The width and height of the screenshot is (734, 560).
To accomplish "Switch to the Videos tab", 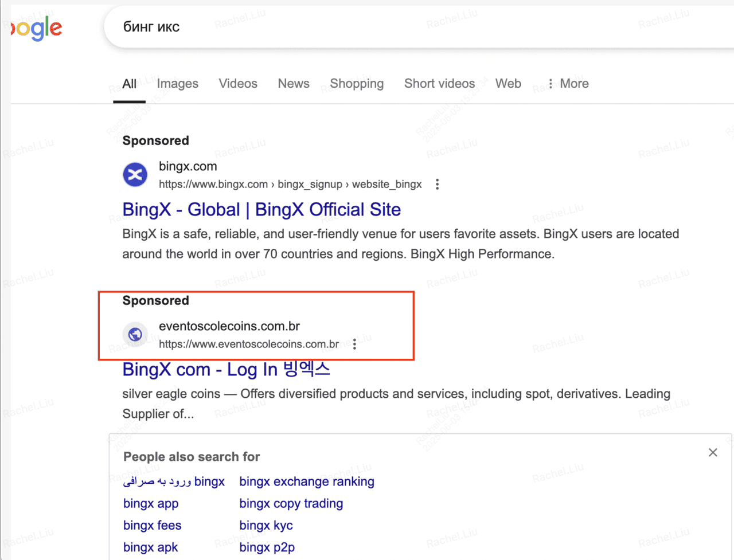I will coord(238,84).
